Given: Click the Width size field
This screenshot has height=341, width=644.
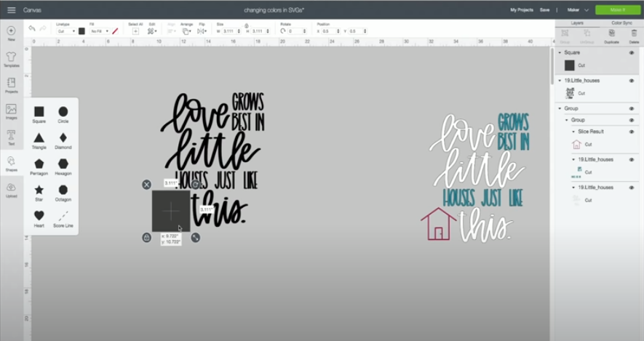Looking at the screenshot, I should pyautogui.click(x=231, y=31).
